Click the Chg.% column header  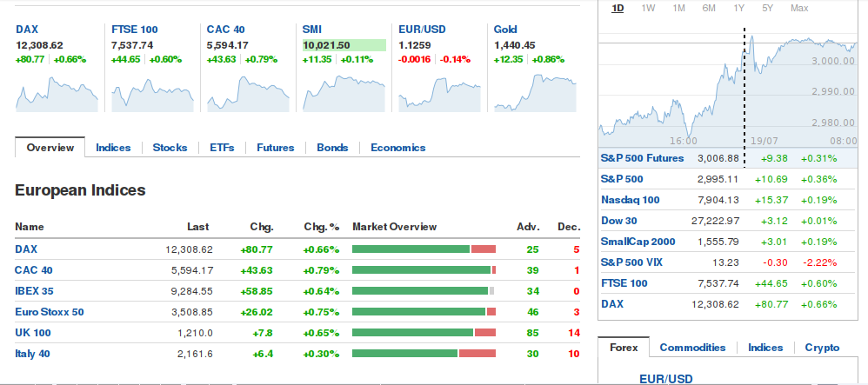pyautogui.click(x=321, y=227)
